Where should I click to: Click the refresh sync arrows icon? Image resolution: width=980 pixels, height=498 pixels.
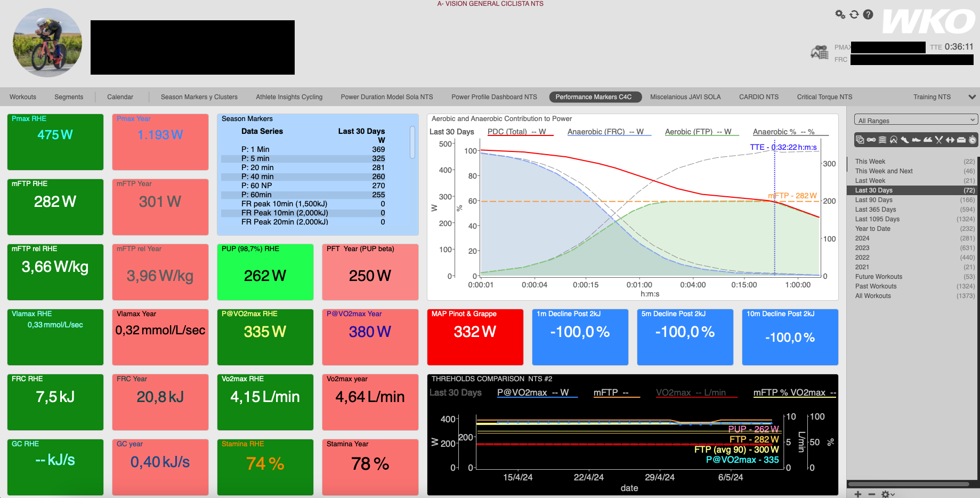pos(854,14)
